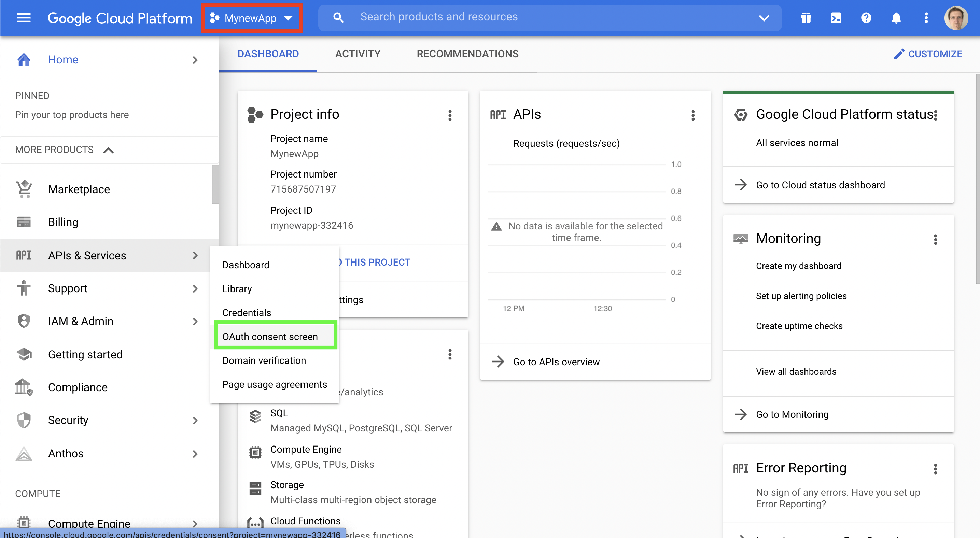The width and height of the screenshot is (980, 538).
Task: Click Create my dashboard link
Action: 799,266
